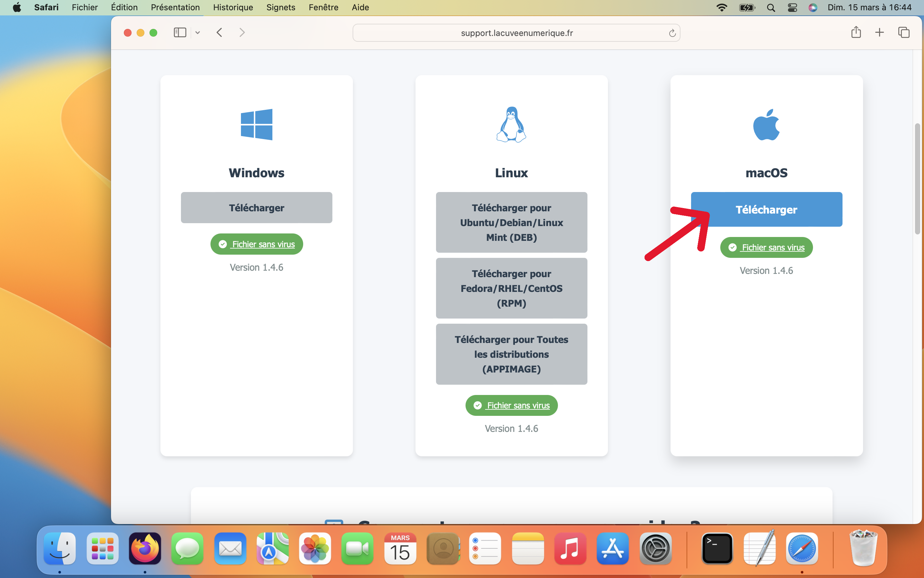The image size is (924, 578).
Task: Show the tab overview icon
Action: click(904, 32)
